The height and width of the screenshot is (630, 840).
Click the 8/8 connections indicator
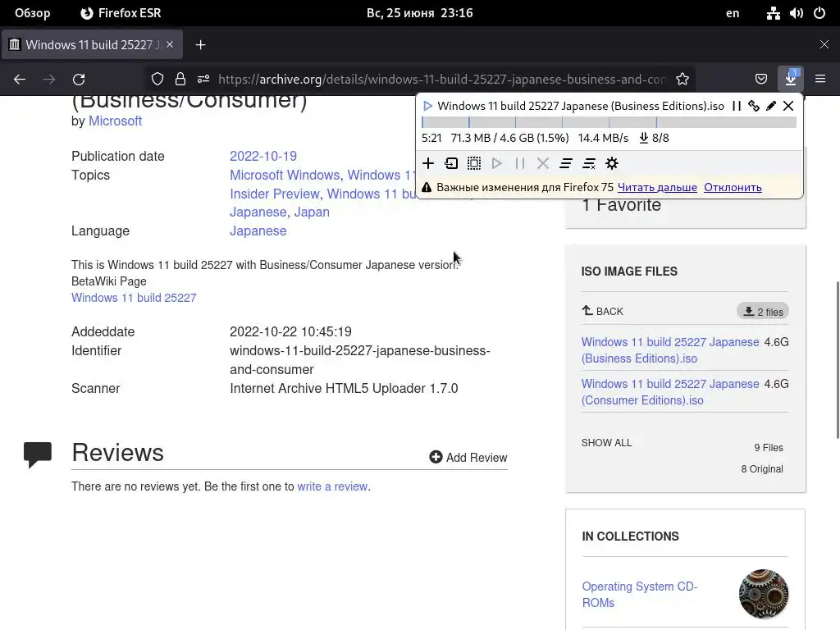[654, 138]
